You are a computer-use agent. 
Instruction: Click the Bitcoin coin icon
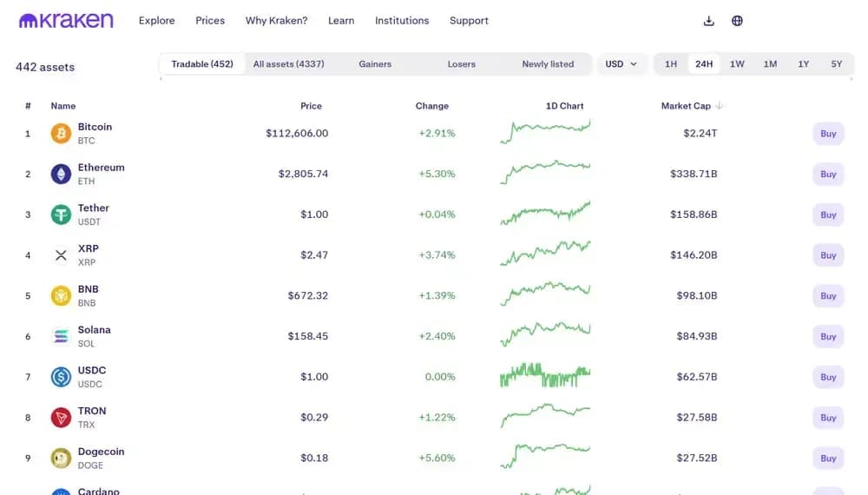(61, 134)
